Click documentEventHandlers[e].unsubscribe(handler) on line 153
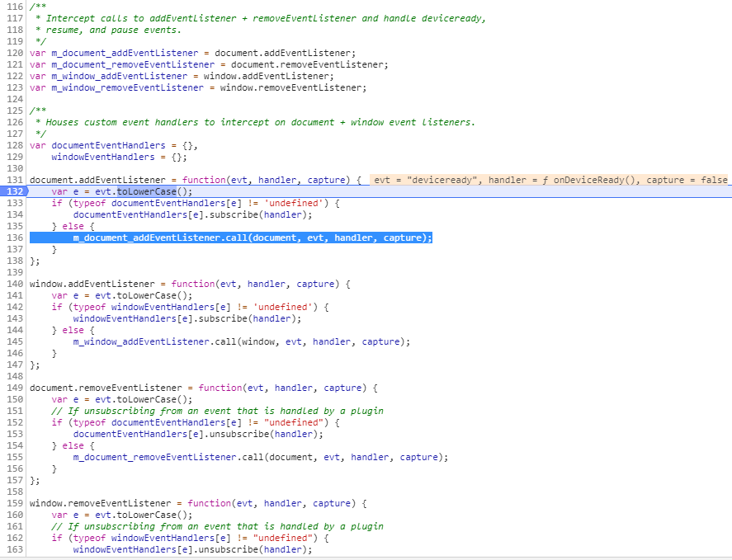 pyautogui.click(x=198, y=434)
